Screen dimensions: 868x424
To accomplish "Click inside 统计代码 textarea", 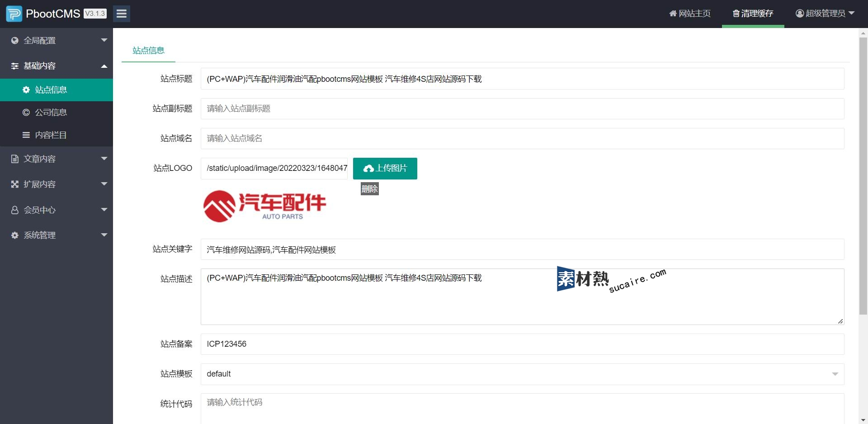I will tap(522, 409).
